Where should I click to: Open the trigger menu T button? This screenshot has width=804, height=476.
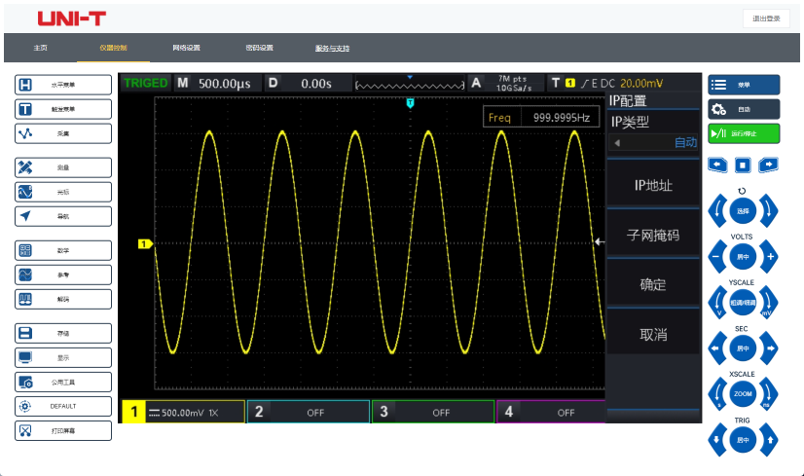(62, 109)
